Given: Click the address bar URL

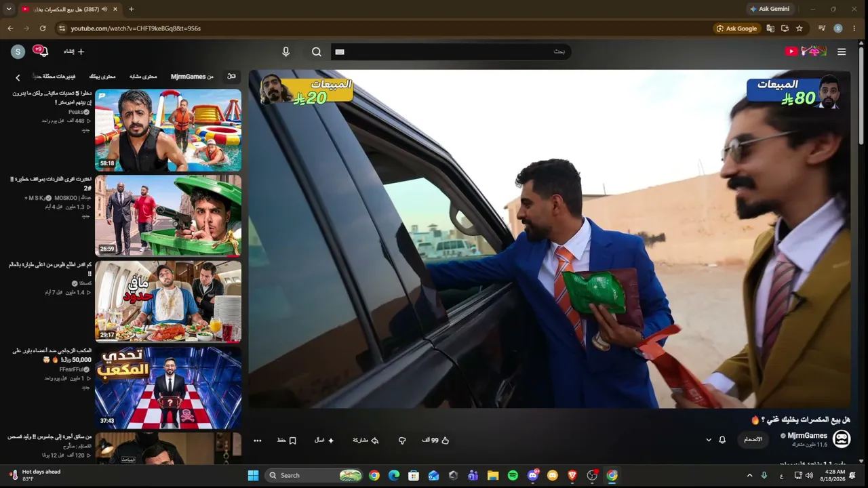Looking at the screenshot, I should 136,28.
